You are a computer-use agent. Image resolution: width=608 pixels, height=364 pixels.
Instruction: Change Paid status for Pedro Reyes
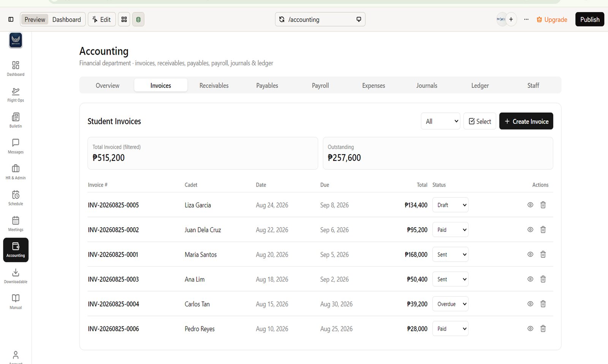(450, 329)
